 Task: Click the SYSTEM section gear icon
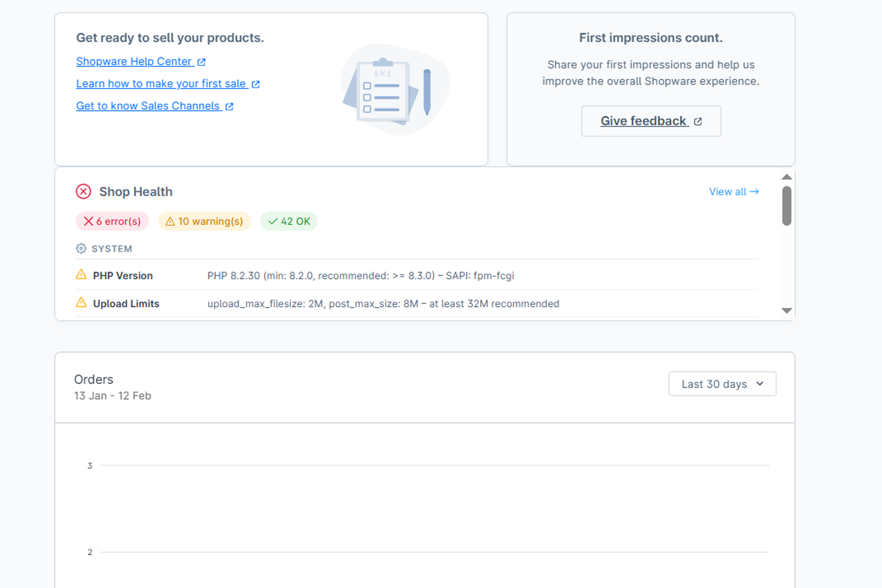pyautogui.click(x=81, y=249)
